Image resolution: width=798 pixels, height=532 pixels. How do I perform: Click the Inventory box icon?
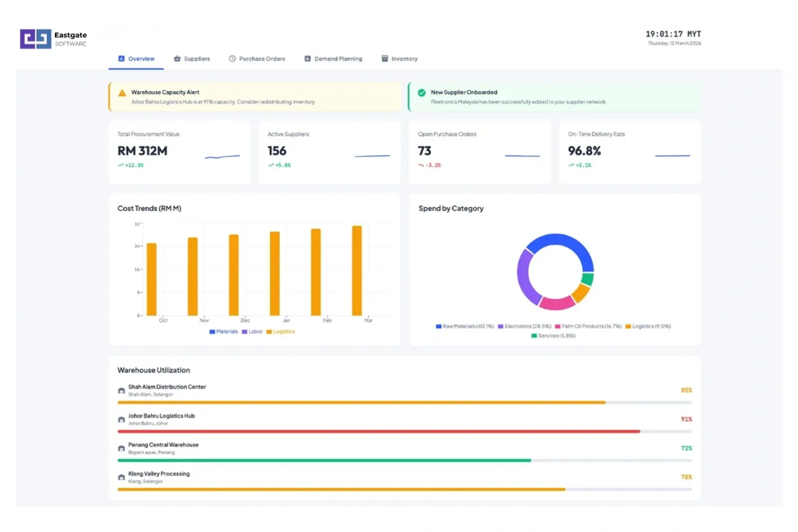tap(384, 58)
